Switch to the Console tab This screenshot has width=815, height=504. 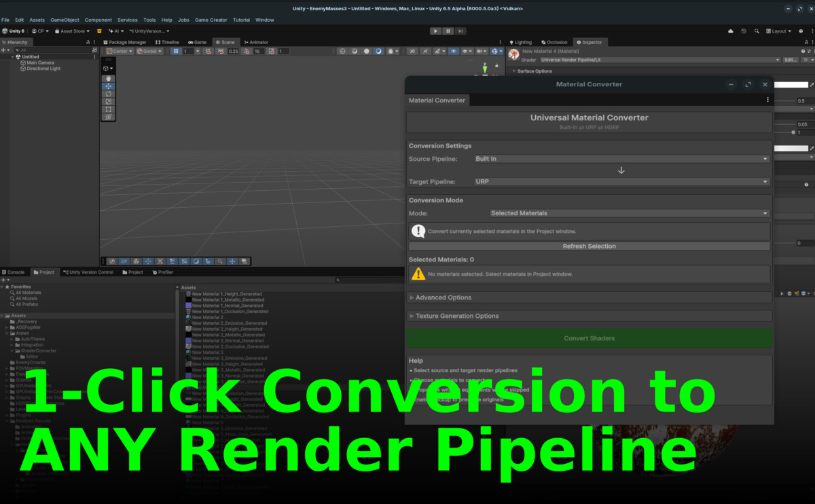coord(14,272)
